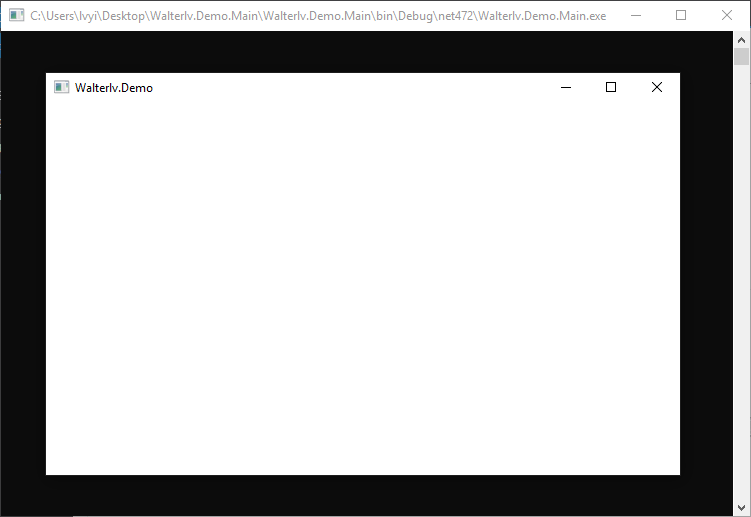This screenshot has height=517, width=751.
Task: Click the Walterlv.Demo window app icon
Action: [61, 87]
